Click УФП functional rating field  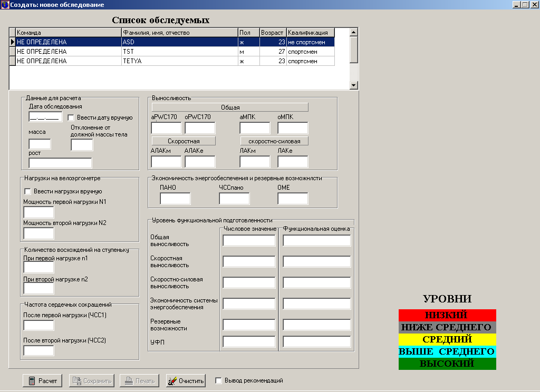click(317, 342)
